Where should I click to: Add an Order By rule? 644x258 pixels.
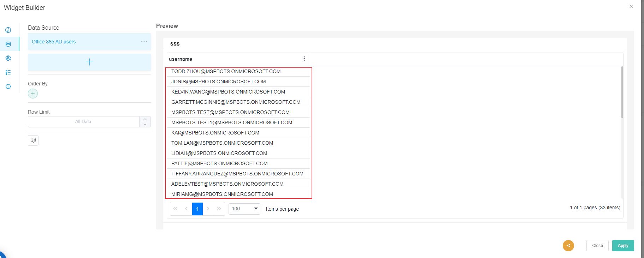click(x=33, y=94)
